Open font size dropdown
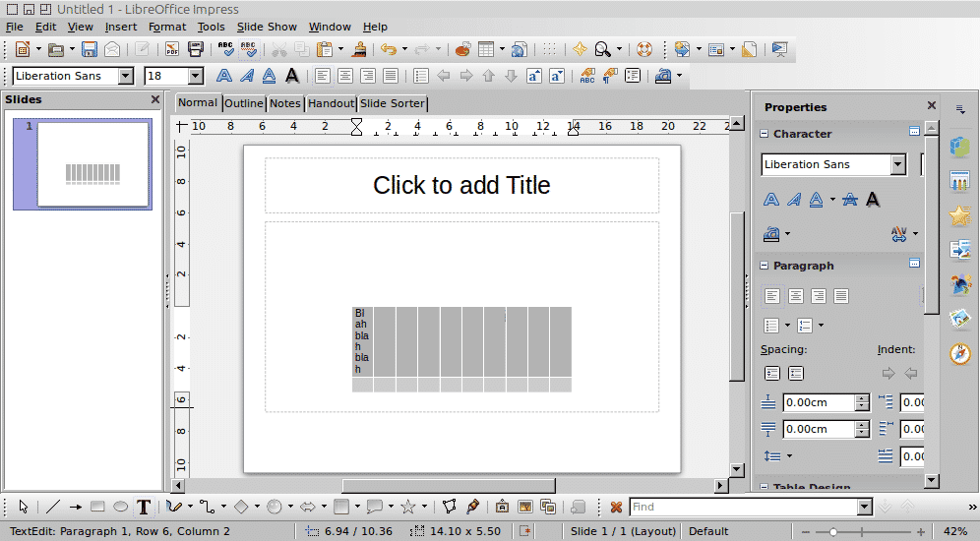980x541 pixels. coord(196,76)
